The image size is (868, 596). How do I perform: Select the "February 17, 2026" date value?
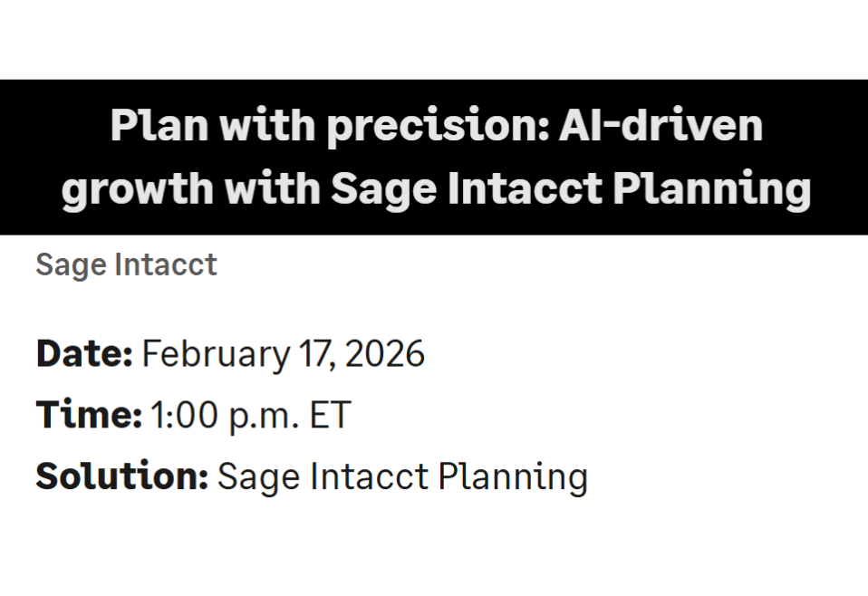click(x=283, y=353)
